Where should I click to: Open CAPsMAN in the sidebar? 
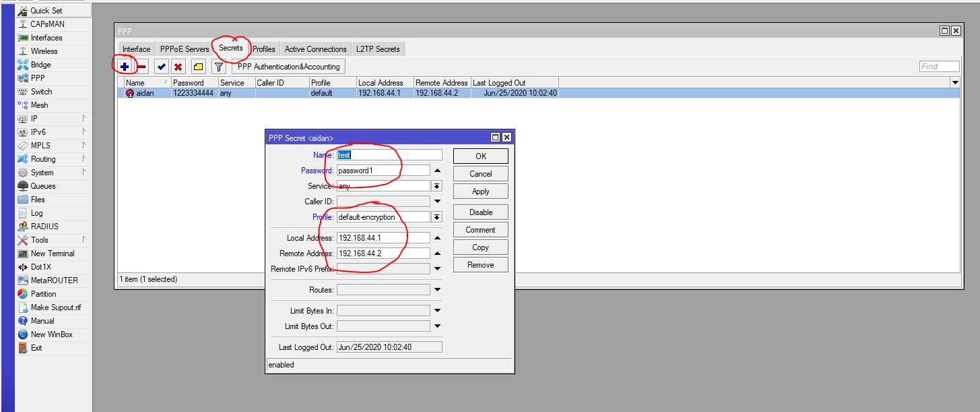46,24
